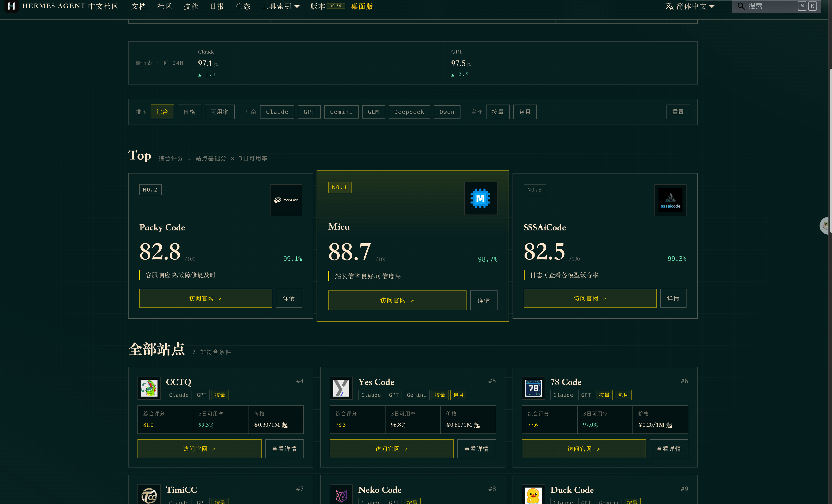Screen dimensions: 832x504
Task: Enable the Claude vendor filter
Action: tap(277, 112)
